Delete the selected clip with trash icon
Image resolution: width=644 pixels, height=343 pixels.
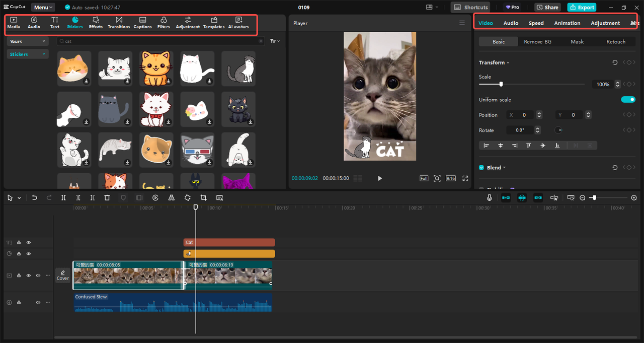coord(107,198)
